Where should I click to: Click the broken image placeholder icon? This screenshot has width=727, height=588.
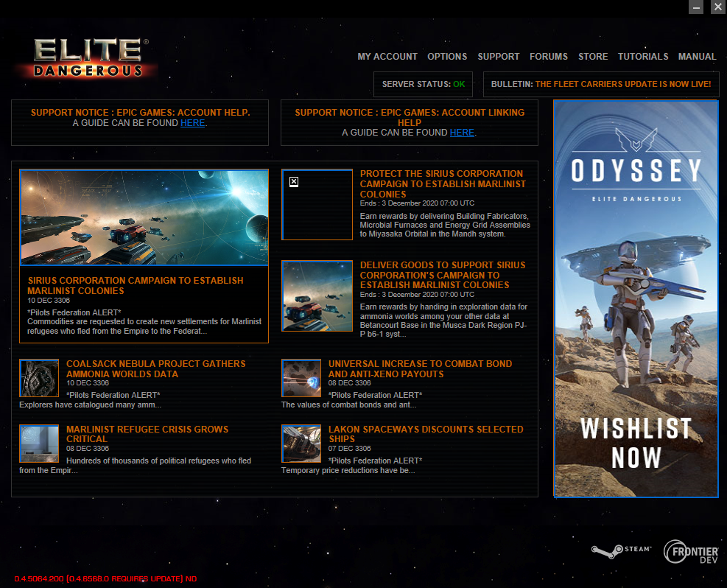click(x=294, y=182)
